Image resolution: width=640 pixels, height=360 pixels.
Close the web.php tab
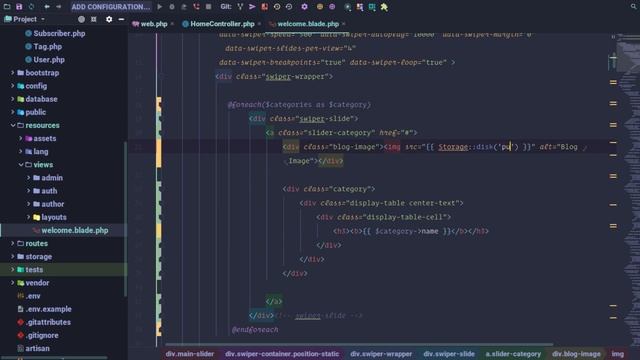172,24
